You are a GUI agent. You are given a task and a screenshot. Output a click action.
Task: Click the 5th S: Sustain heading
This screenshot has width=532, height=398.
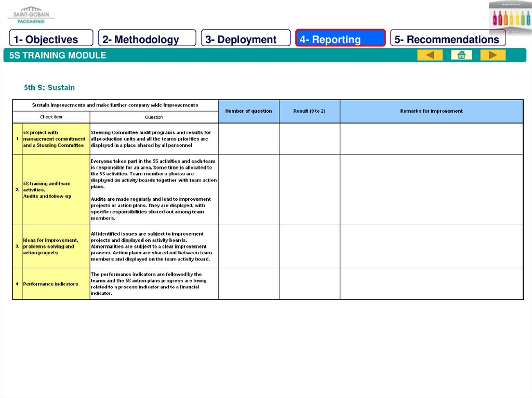49,88
